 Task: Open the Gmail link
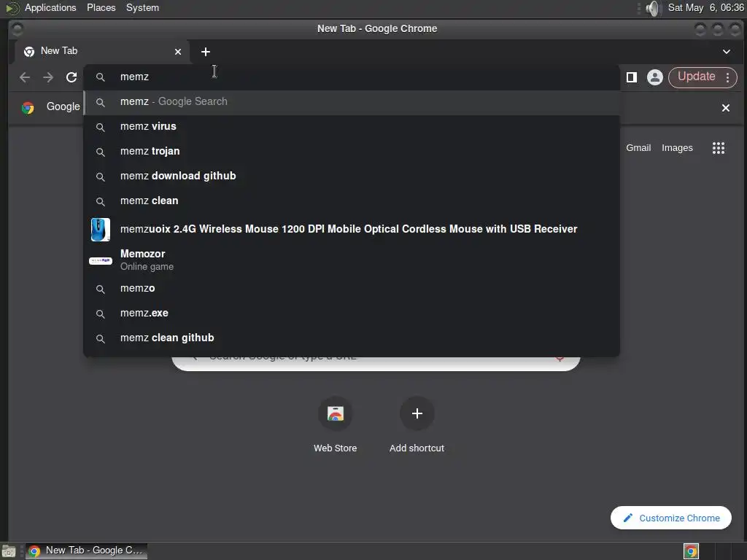tap(638, 148)
